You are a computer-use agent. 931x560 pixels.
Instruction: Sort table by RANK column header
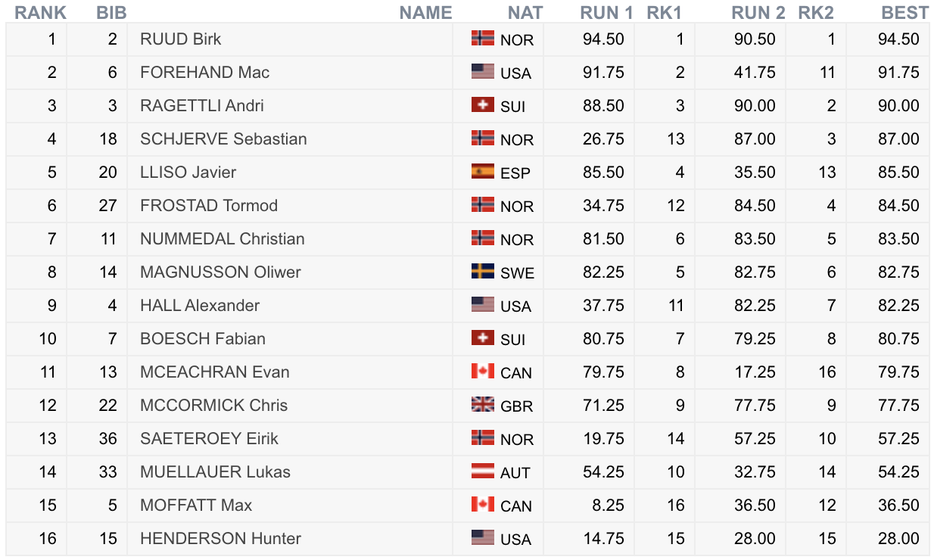pyautogui.click(x=41, y=13)
